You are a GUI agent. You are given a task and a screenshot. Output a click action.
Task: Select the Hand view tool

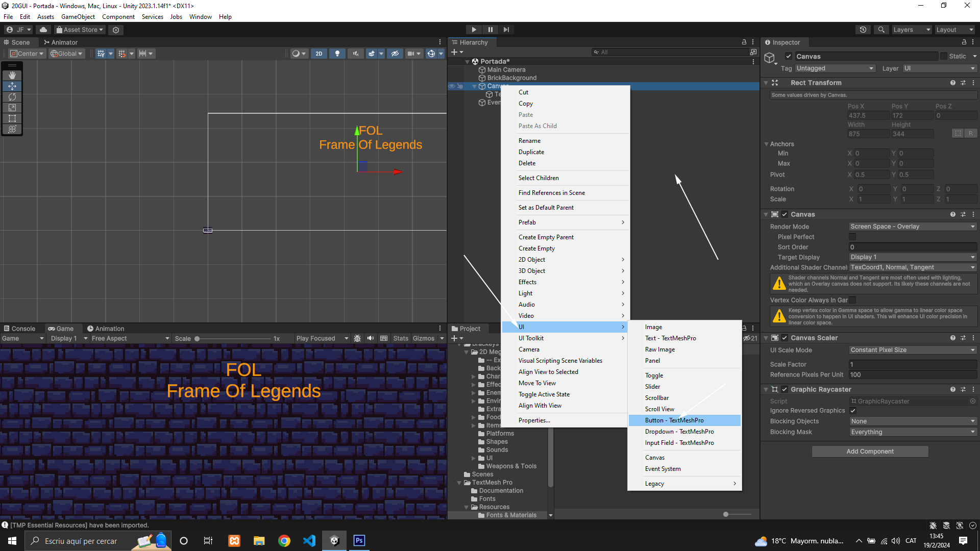[x=12, y=75]
